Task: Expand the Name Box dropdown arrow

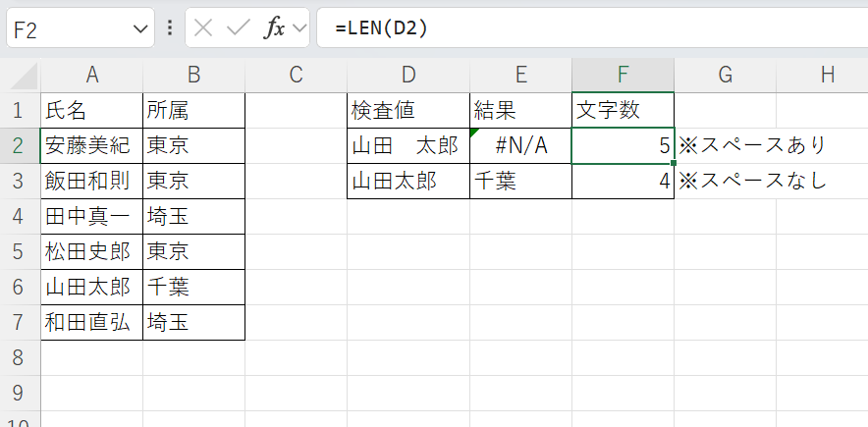Action: click(140, 28)
